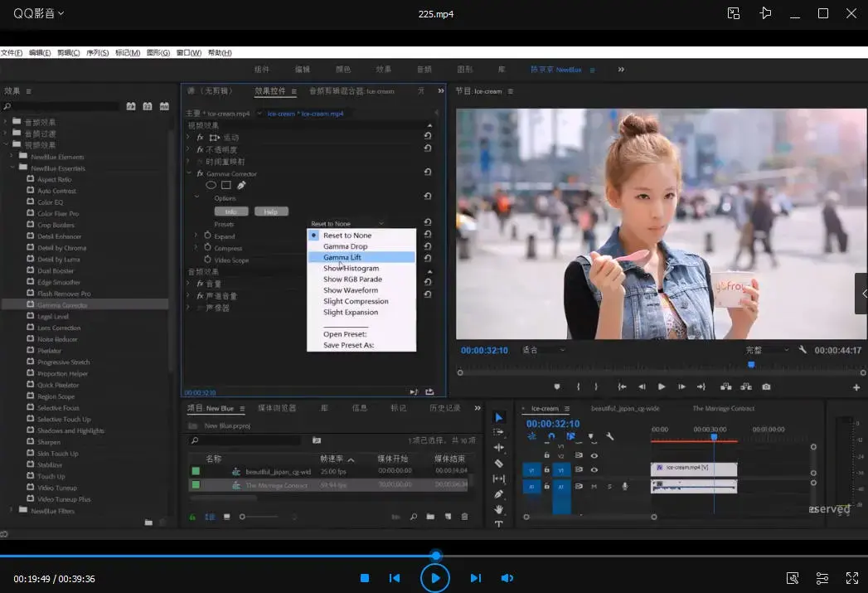Select the Razor tool in the tools panel
868x593 pixels.
pyautogui.click(x=498, y=464)
